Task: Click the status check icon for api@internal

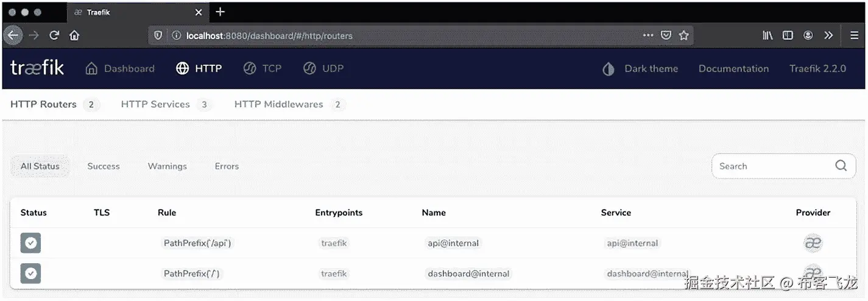Action: coord(30,243)
